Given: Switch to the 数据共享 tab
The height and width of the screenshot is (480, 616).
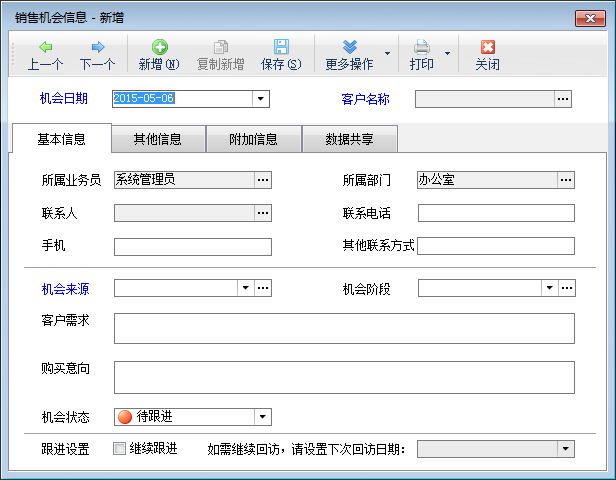Looking at the screenshot, I should (x=350, y=139).
